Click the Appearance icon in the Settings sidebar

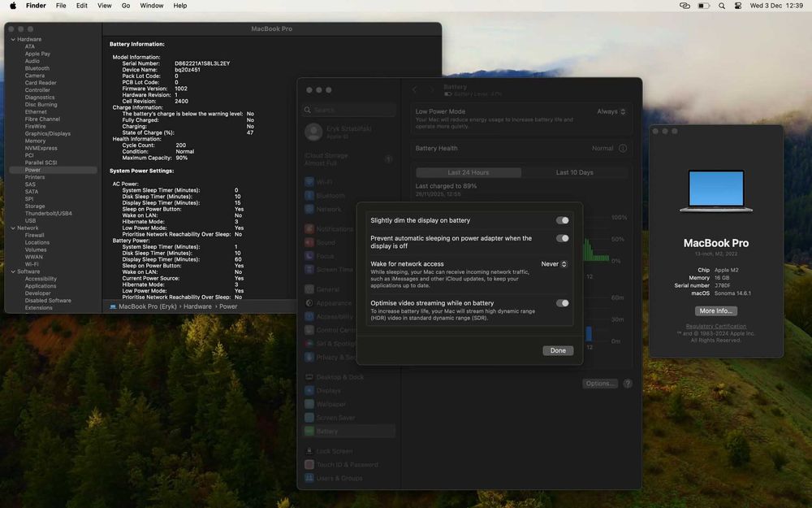[309, 302]
